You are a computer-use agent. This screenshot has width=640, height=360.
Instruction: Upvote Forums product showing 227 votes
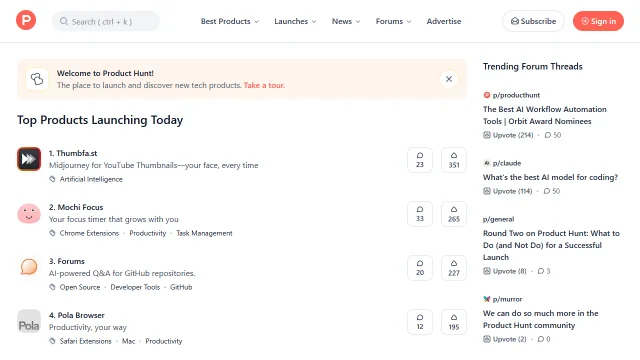pos(454,268)
